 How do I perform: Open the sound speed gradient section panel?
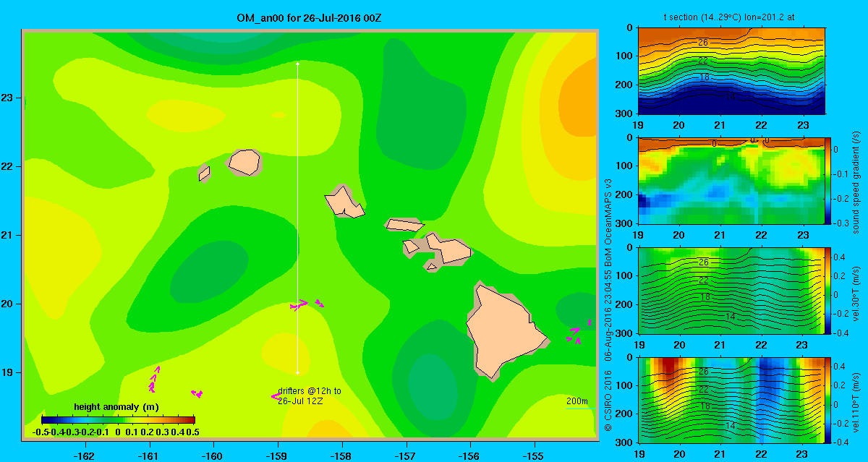732,180
